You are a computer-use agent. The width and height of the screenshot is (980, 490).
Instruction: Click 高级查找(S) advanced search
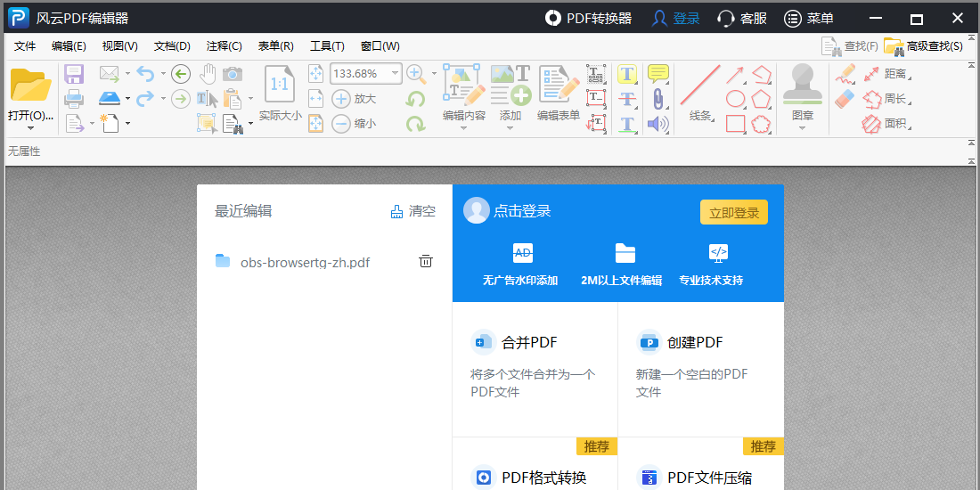[x=924, y=45]
